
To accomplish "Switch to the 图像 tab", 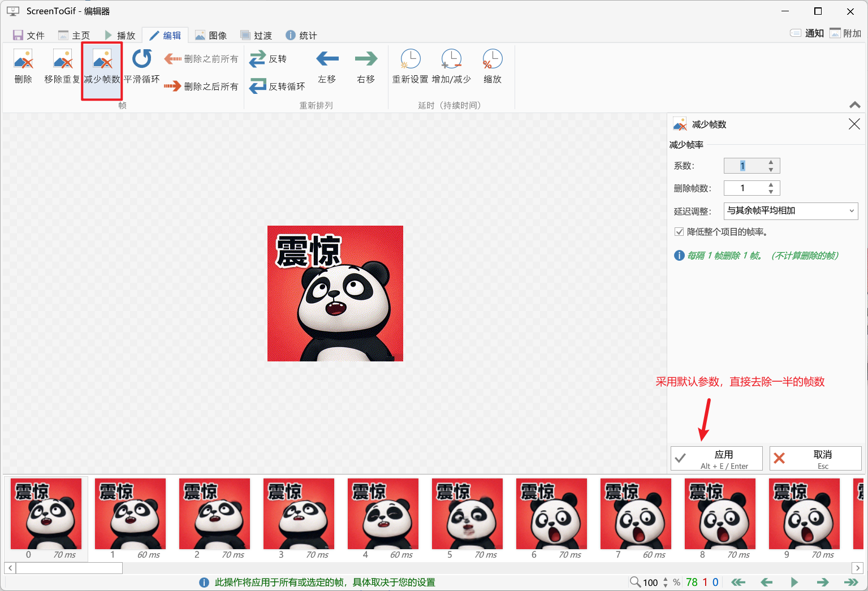I will pos(211,35).
